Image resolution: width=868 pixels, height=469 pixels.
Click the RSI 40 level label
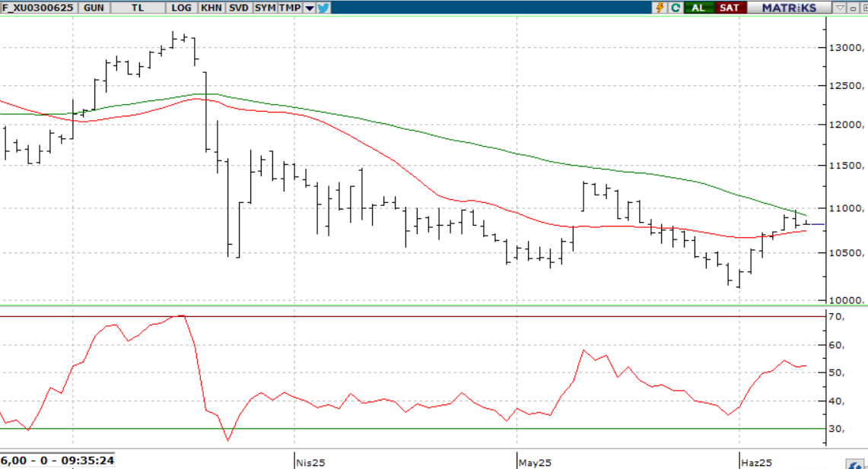coord(837,401)
